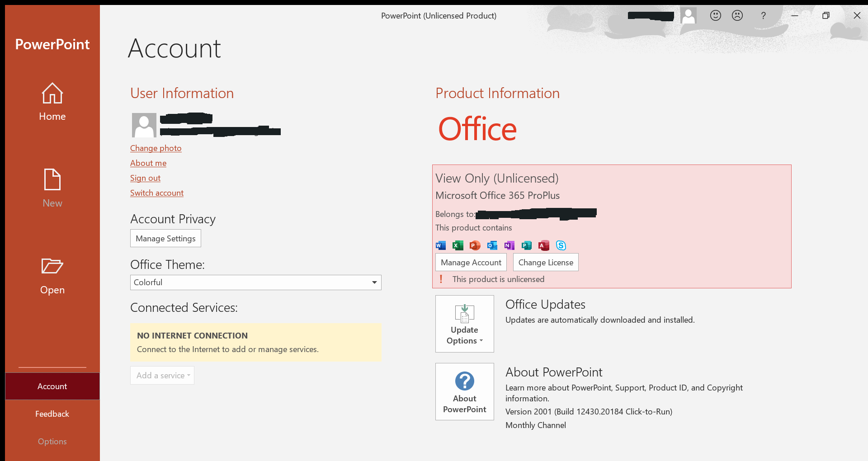This screenshot has width=868, height=461.
Task: Expand Update Options menu
Action: click(465, 324)
